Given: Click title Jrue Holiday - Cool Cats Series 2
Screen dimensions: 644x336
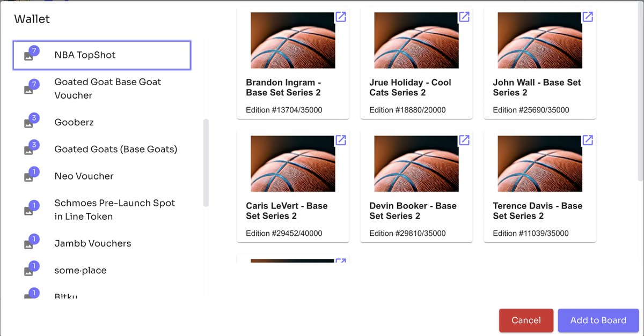Looking at the screenshot, I should click(411, 87).
